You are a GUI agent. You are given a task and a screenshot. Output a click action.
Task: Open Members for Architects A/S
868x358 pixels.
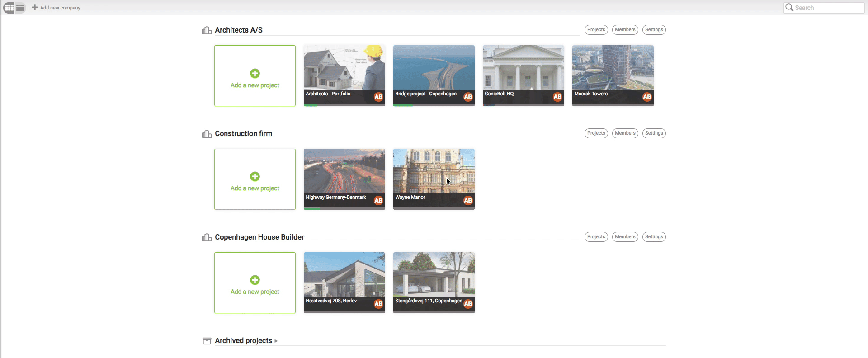(x=625, y=30)
